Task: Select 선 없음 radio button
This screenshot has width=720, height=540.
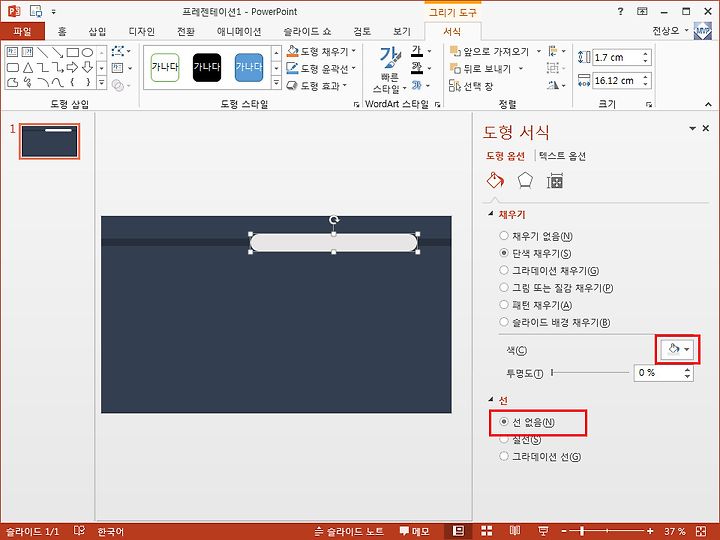Action: pos(504,422)
